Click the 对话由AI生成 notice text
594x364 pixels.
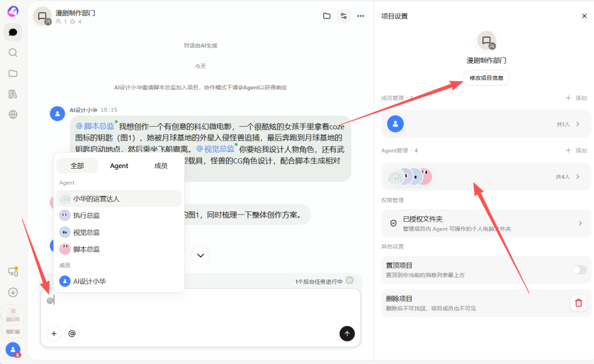coord(200,45)
